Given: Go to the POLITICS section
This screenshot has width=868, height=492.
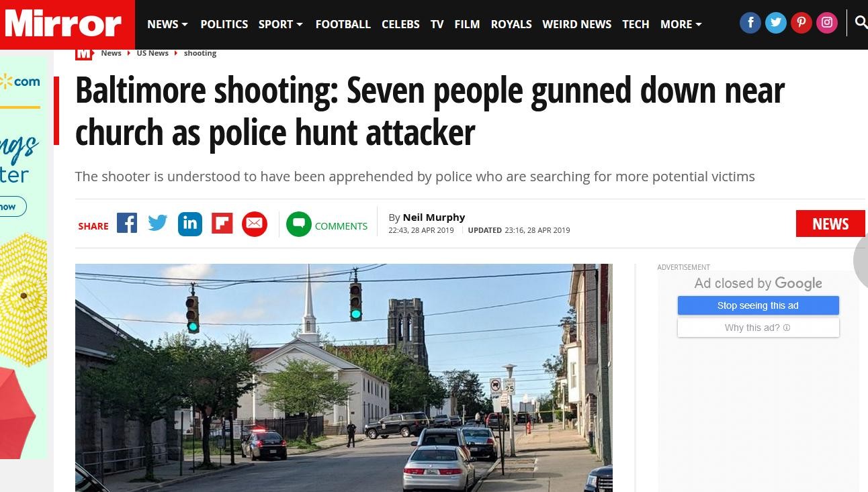Looking at the screenshot, I should [224, 24].
